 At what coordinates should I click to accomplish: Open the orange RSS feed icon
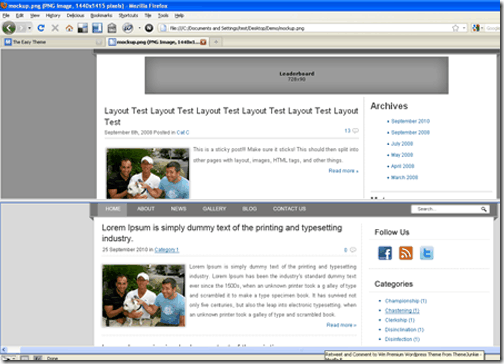pos(406,253)
